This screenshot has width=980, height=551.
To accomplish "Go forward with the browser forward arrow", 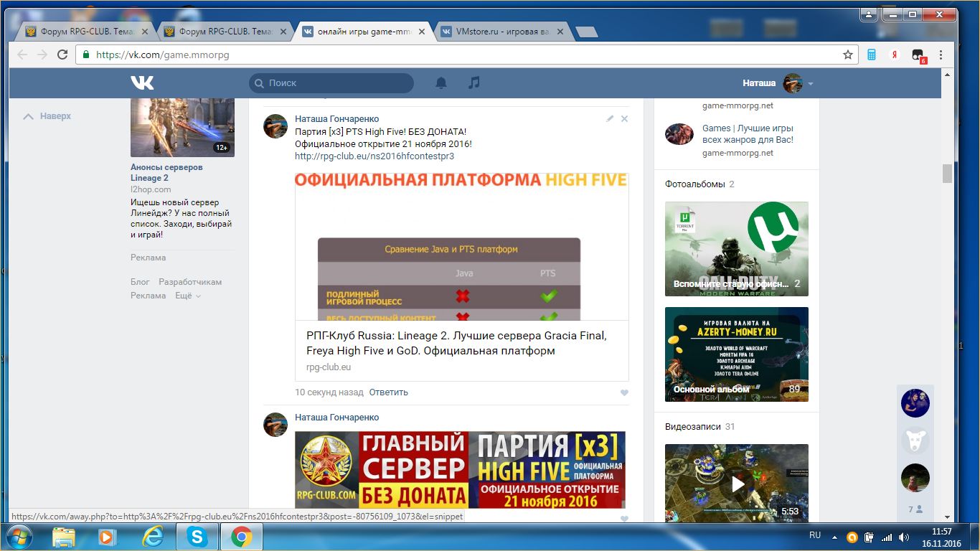I will (42, 55).
